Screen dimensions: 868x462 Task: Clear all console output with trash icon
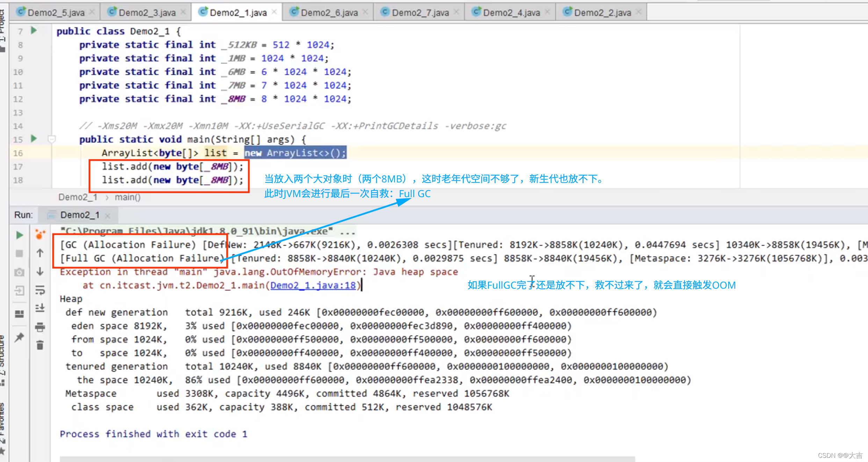point(40,345)
